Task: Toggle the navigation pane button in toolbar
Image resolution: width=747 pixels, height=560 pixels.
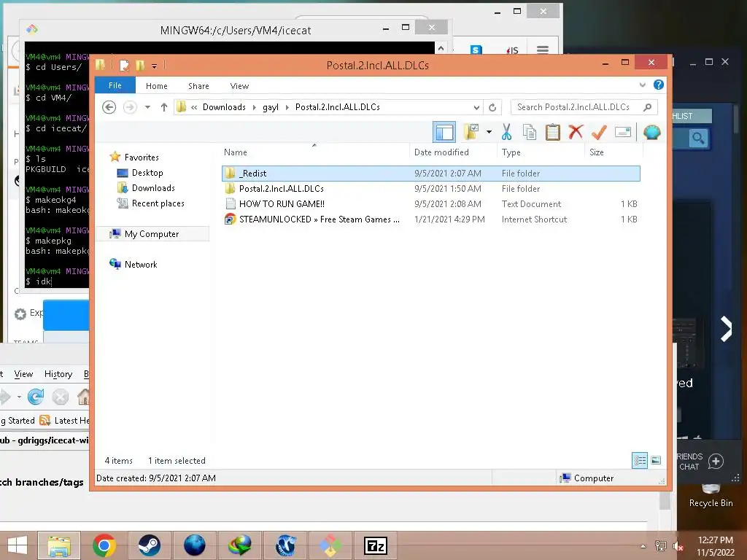Action: point(444,132)
